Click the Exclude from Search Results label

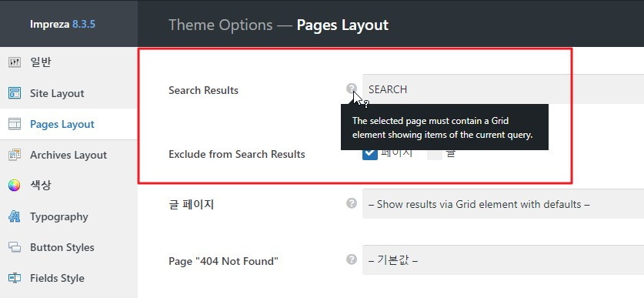click(x=237, y=155)
